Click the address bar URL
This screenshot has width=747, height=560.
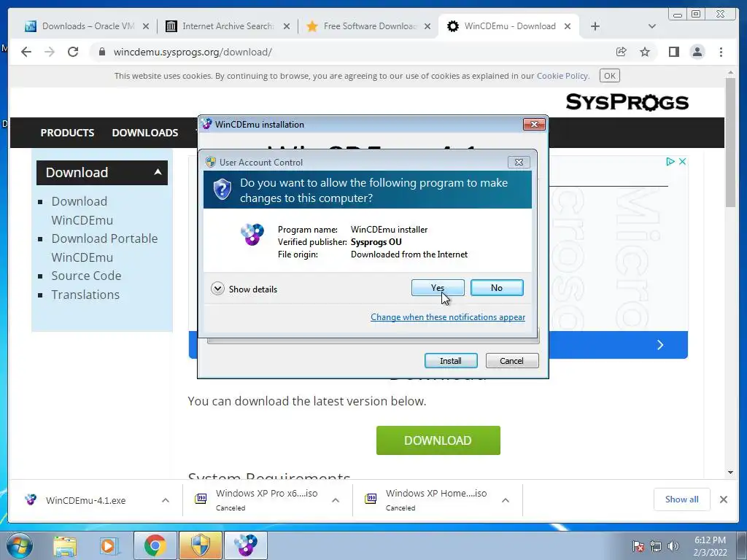coord(193,52)
